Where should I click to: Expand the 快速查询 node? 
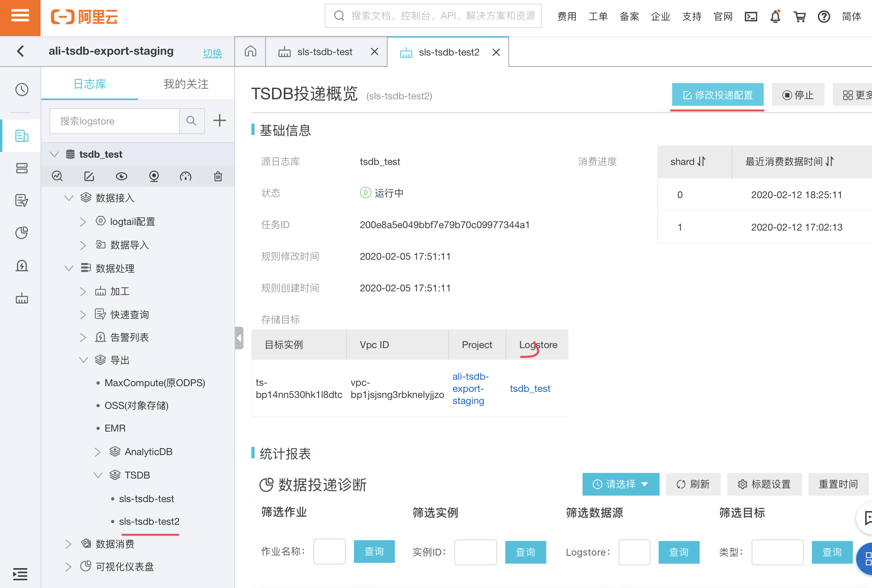[83, 315]
